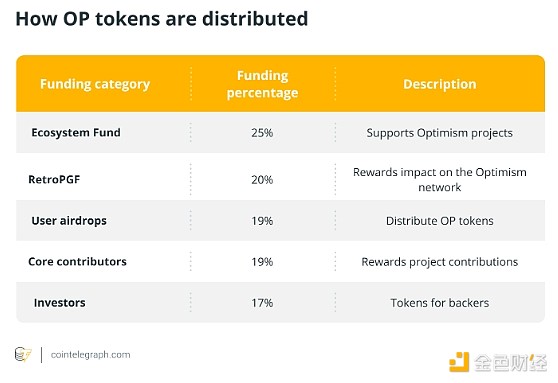Click the Tokens for backers description
This screenshot has height=383, width=558.
tap(439, 303)
